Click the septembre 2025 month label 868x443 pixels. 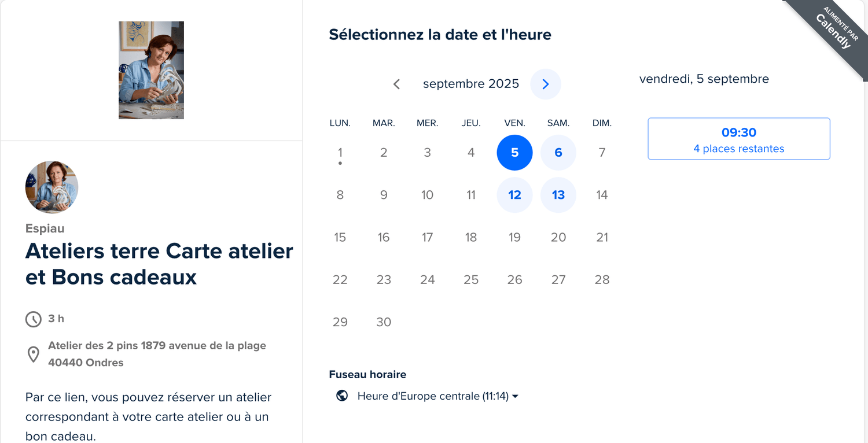click(471, 84)
